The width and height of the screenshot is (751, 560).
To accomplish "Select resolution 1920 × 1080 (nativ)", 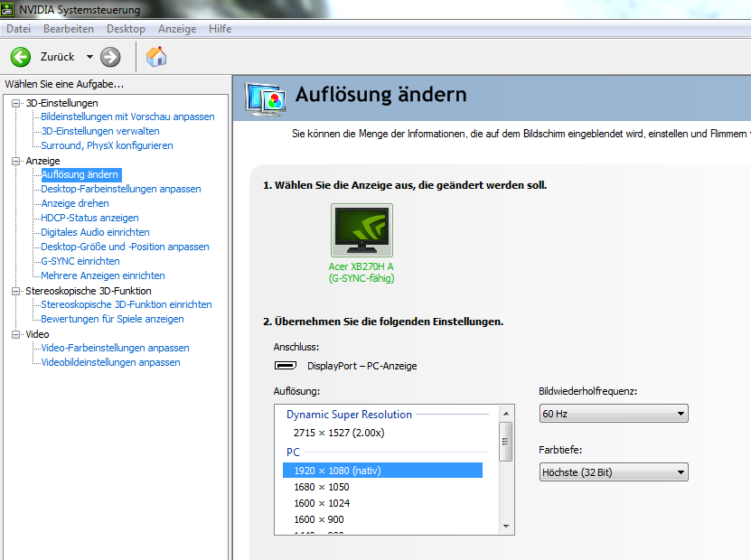I will 382,471.
